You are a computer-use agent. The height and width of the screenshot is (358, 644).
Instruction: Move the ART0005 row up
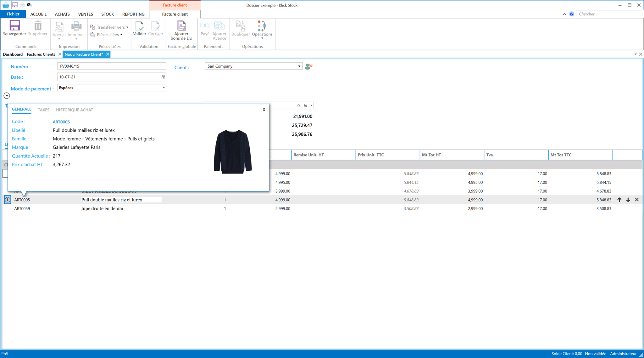[x=619, y=200]
